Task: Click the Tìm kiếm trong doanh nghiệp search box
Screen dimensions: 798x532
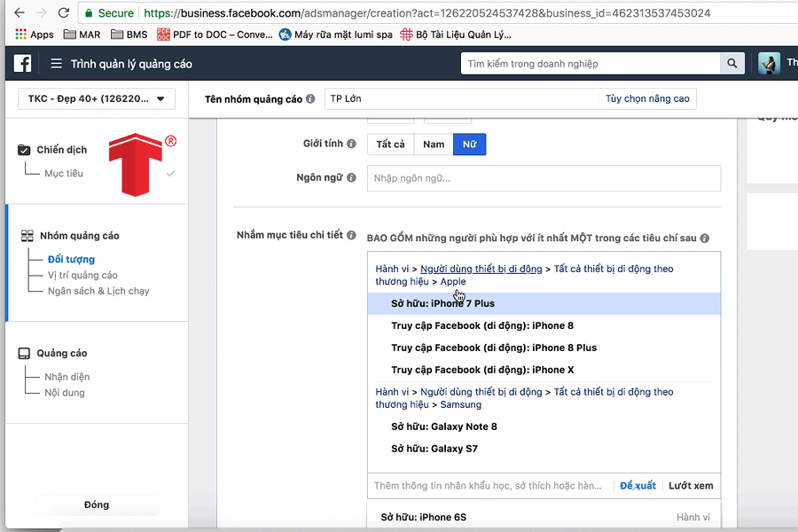Action: (591, 63)
